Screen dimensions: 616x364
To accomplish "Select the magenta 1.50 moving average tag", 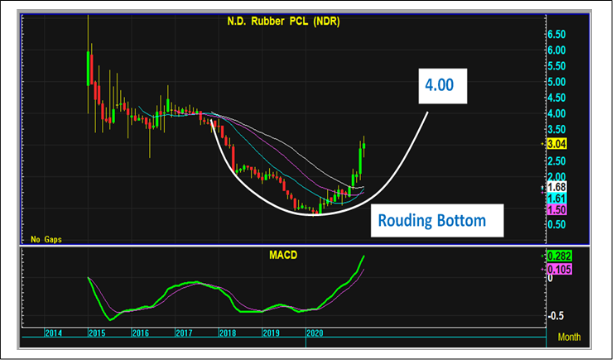I will (x=556, y=209).
